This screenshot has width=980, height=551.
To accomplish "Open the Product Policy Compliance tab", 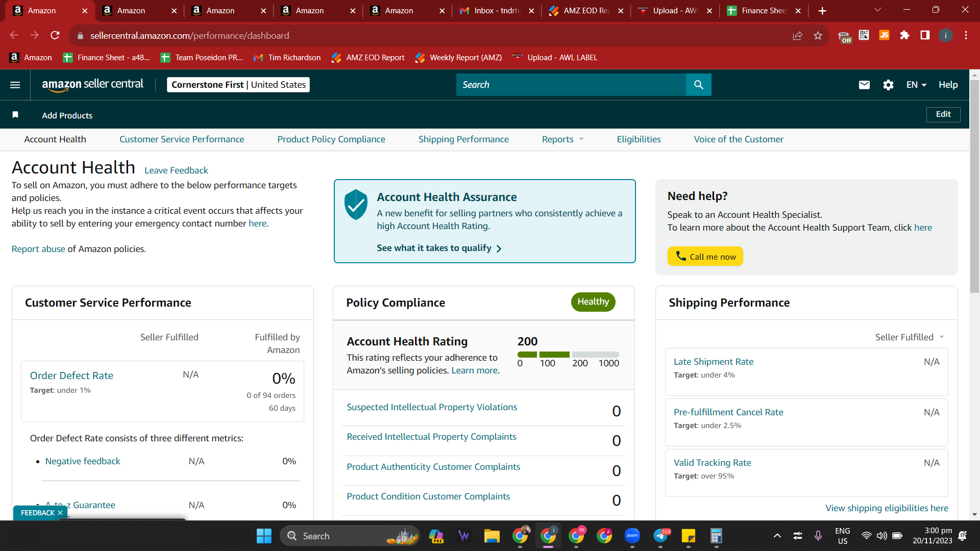I will tap(331, 139).
